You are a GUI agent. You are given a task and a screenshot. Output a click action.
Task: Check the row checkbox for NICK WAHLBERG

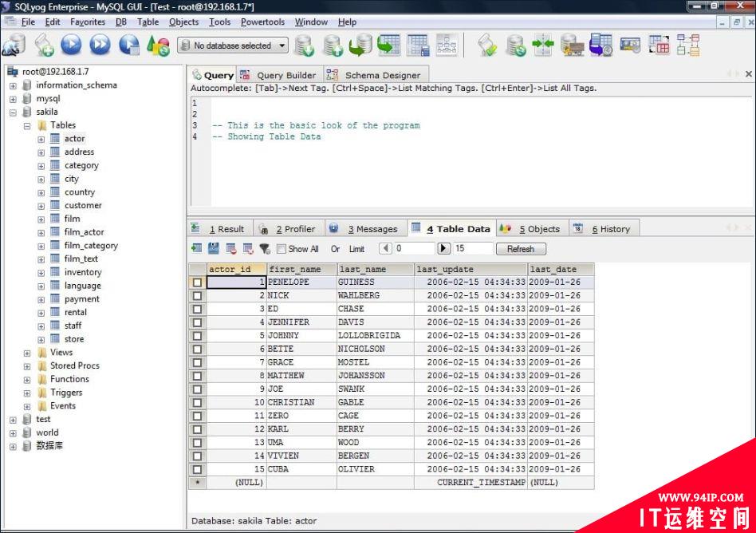tap(197, 296)
